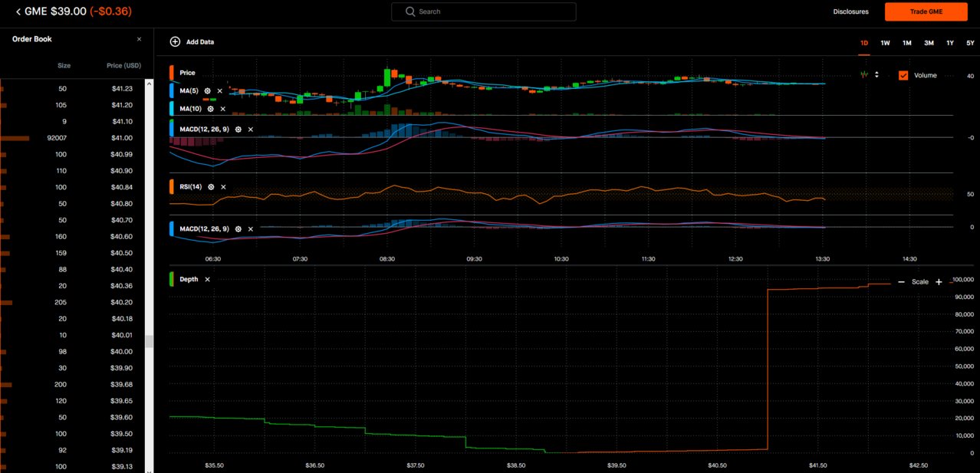Open settings gear of MACD below RSI
980x473 pixels.
click(238, 228)
